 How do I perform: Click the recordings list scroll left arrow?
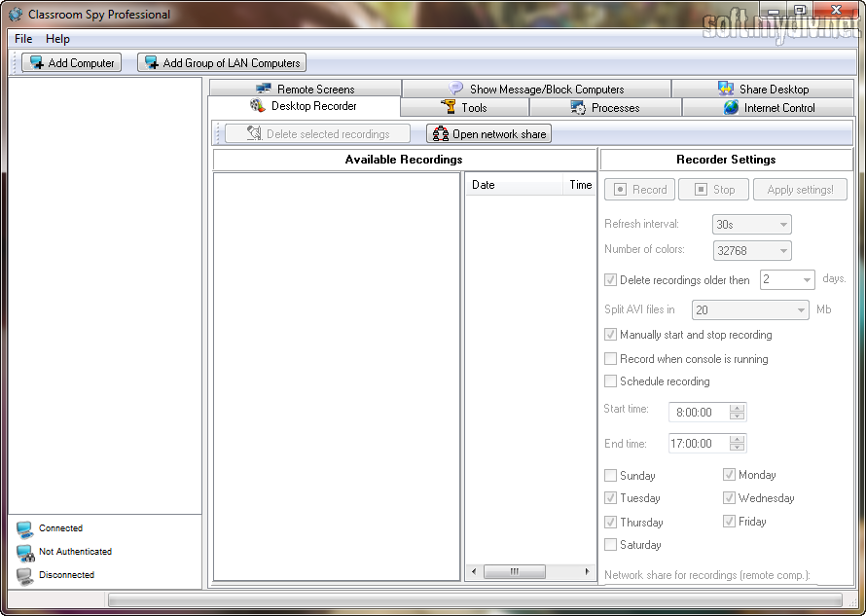point(473,571)
